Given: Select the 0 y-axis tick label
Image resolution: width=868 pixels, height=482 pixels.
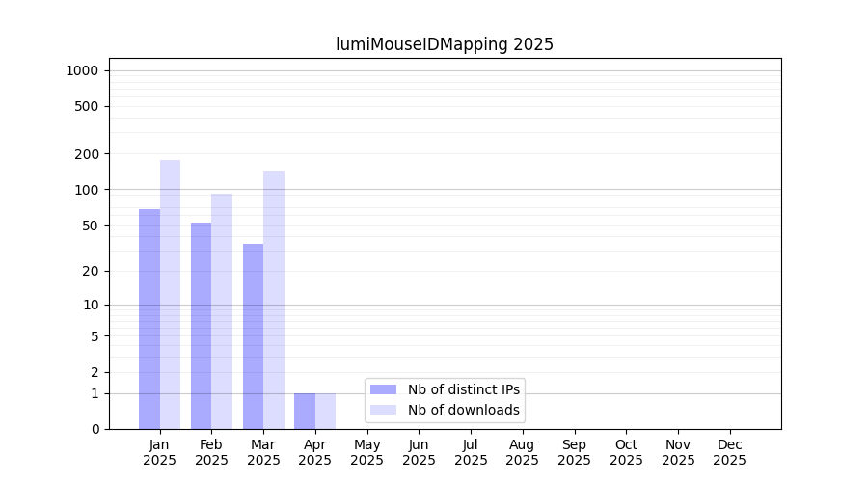Looking at the screenshot, I should click(x=95, y=429).
